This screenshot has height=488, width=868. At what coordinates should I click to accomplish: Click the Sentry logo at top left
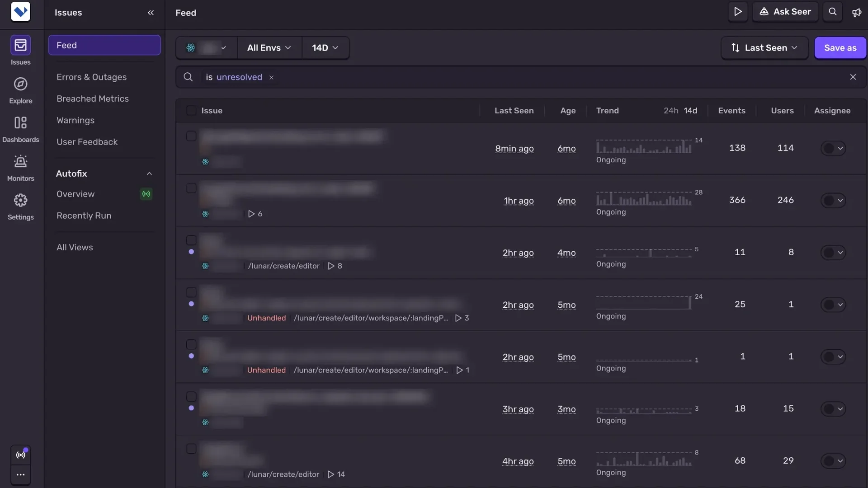tap(20, 12)
